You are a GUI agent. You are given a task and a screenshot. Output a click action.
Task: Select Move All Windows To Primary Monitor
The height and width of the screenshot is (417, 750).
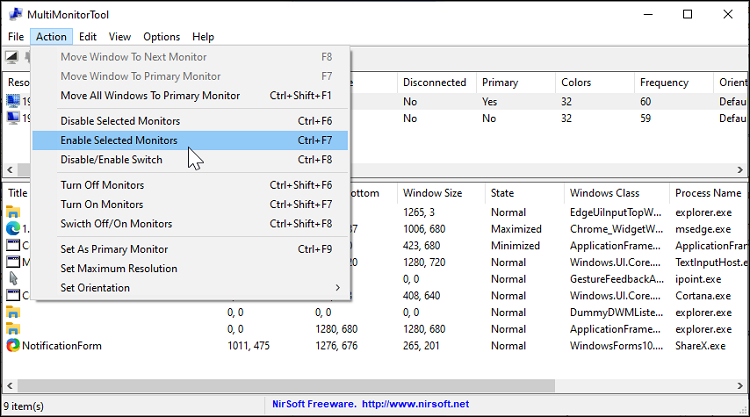150,96
